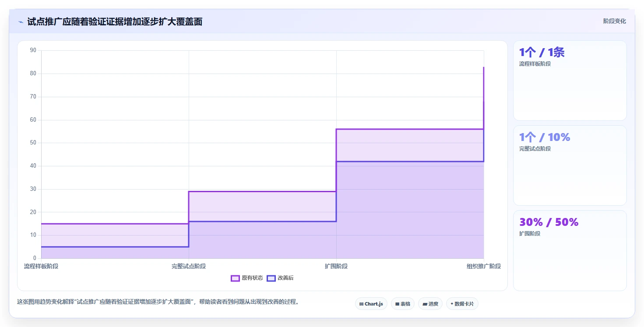Click the 1个 / 10% heading text
644x327 pixels.
pos(545,137)
